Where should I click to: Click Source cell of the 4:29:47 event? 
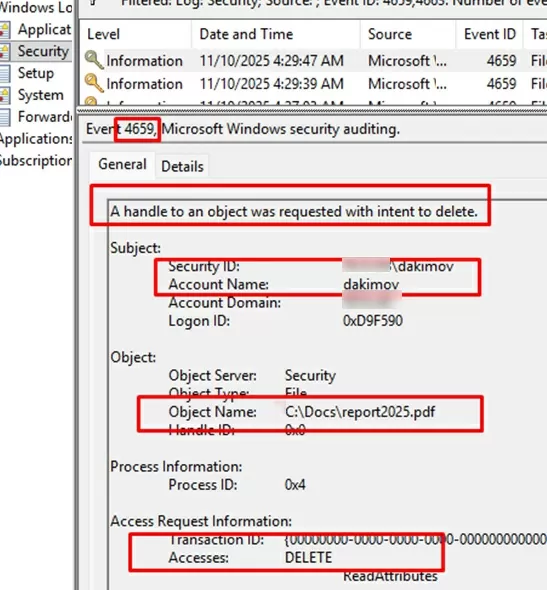tap(407, 61)
